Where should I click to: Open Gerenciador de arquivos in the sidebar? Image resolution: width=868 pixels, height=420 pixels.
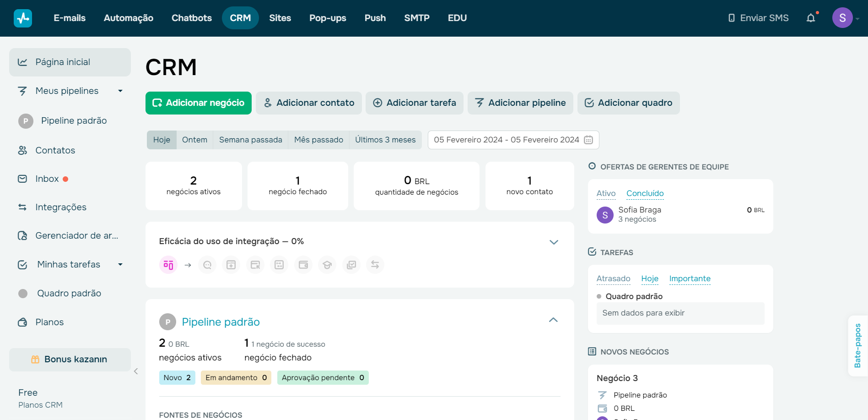(76, 235)
